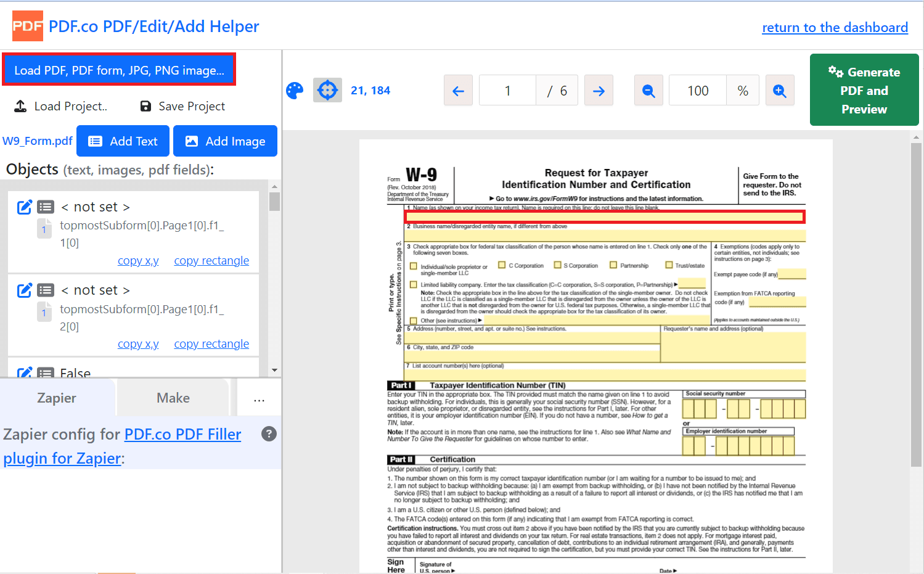
Task: Check the C Corporation checkbox
Action: (502, 265)
